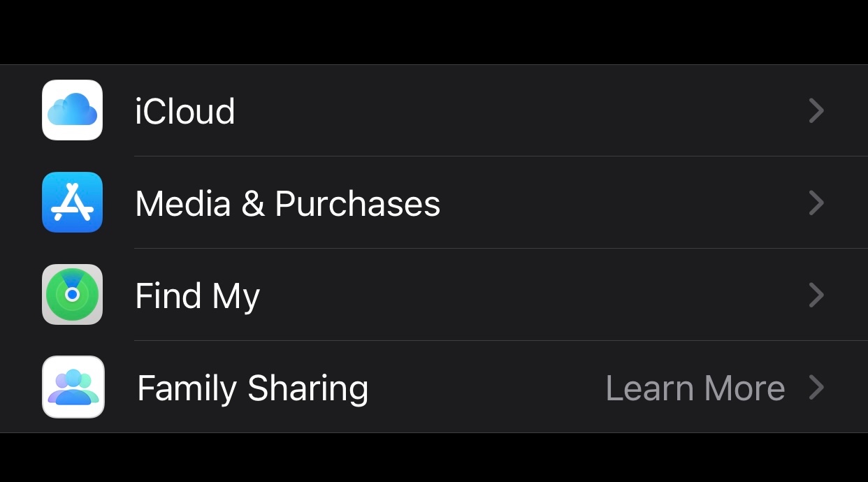Choose the Find My text label
Image resolution: width=868 pixels, height=482 pixels.
click(197, 297)
